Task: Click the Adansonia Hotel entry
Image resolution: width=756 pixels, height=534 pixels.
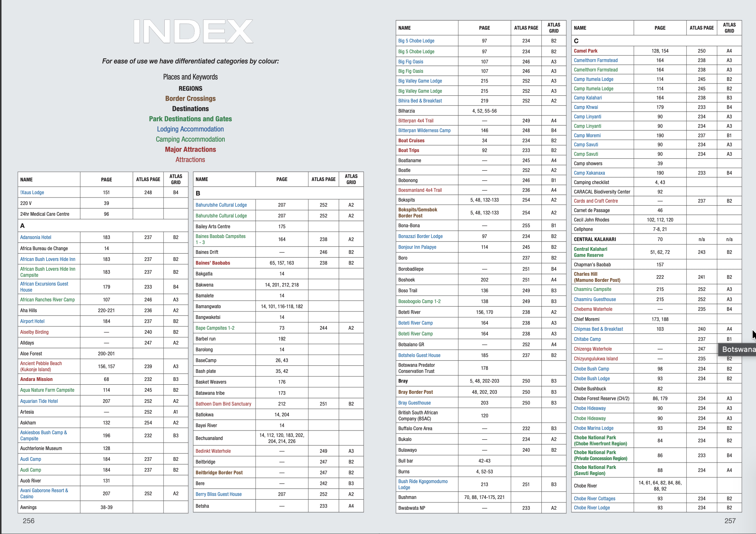Action: point(36,237)
